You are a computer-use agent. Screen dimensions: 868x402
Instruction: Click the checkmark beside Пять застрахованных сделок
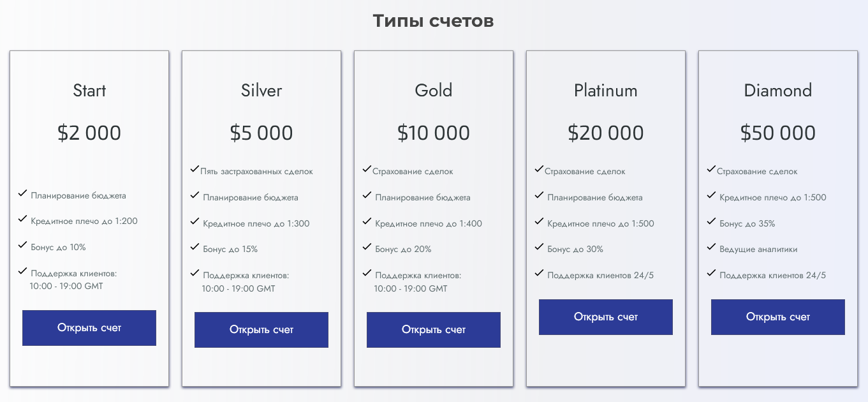click(x=195, y=168)
